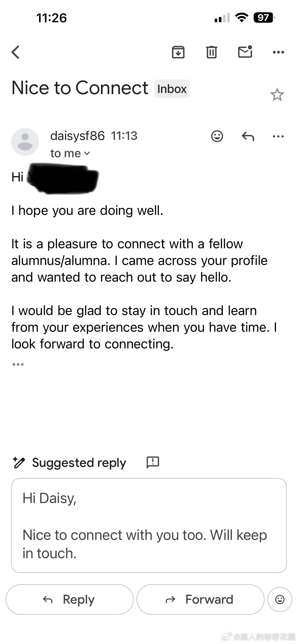Expand the 'to me' recipient details

point(70,153)
